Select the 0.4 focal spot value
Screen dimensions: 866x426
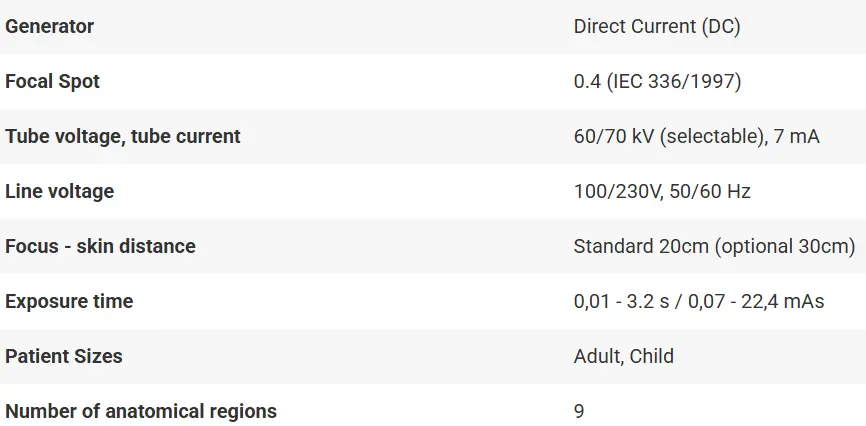[x=587, y=82]
